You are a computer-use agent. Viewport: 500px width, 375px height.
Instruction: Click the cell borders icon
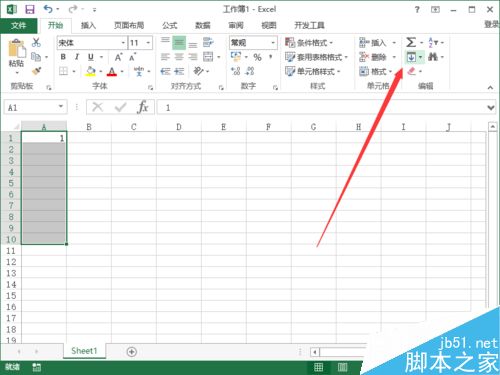(63, 71)
